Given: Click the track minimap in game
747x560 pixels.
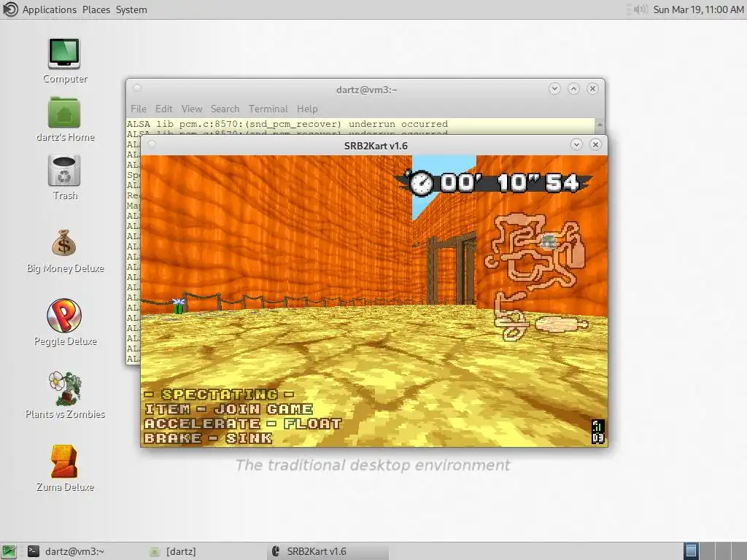Looking at the screenshot, I should [538, 276].
